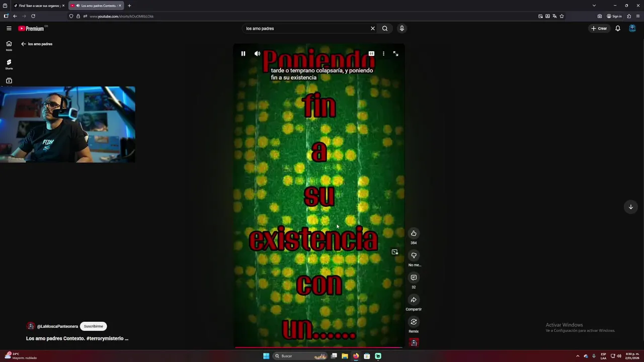Screen dimensions: 644x362
Task: Clear the YouTube search text
Action: (x=373, y=29)
